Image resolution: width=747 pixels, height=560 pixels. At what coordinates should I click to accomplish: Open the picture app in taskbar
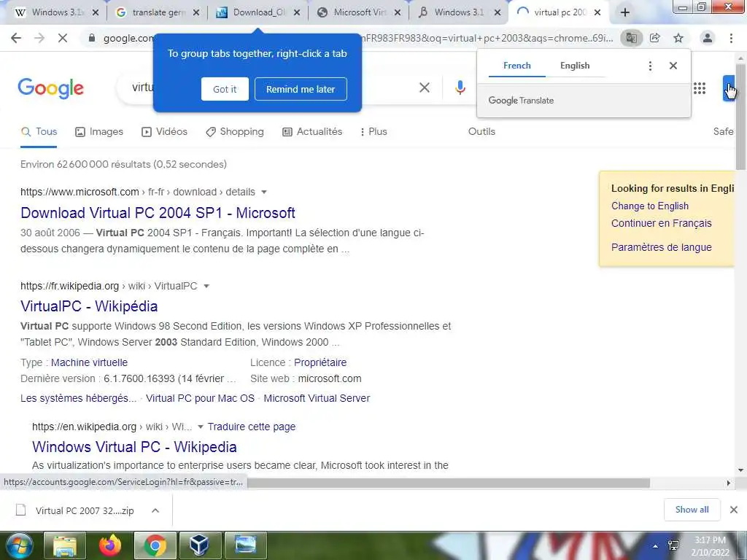pyautogui.click(x=245, y=545)
